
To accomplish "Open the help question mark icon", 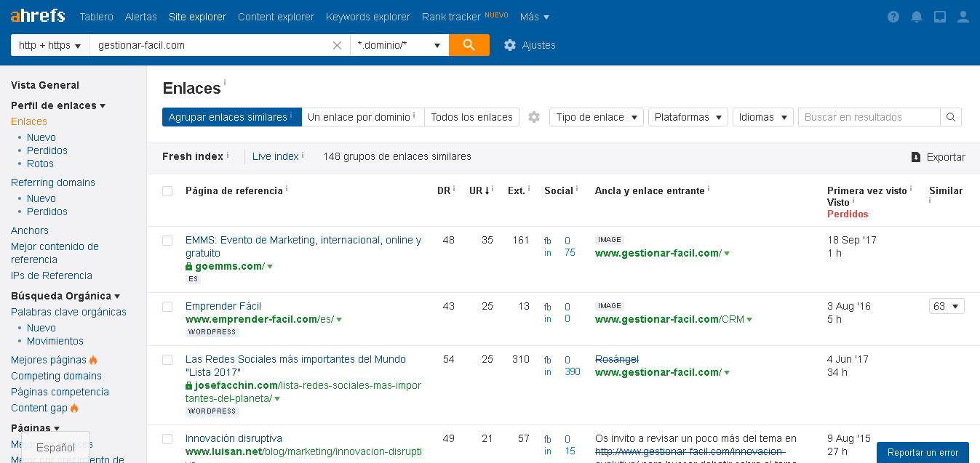I will tap(893, 17).
